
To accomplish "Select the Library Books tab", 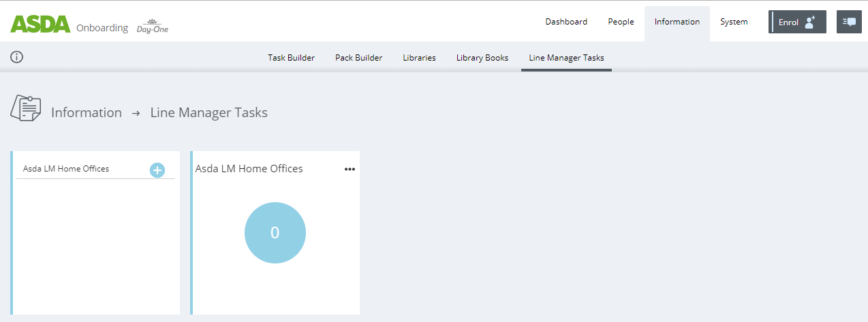I will pos(482,58).
